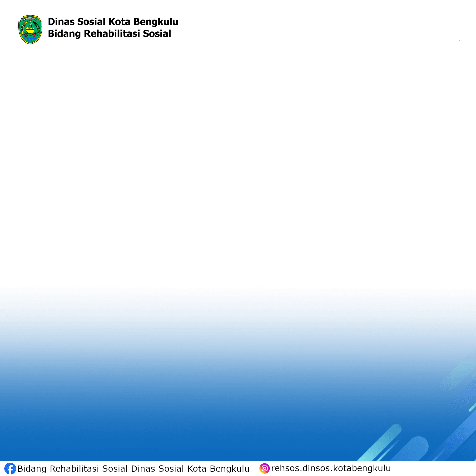
Task: Click the Kota Bengkulu city emblem logo
Action: pos(30,30)
